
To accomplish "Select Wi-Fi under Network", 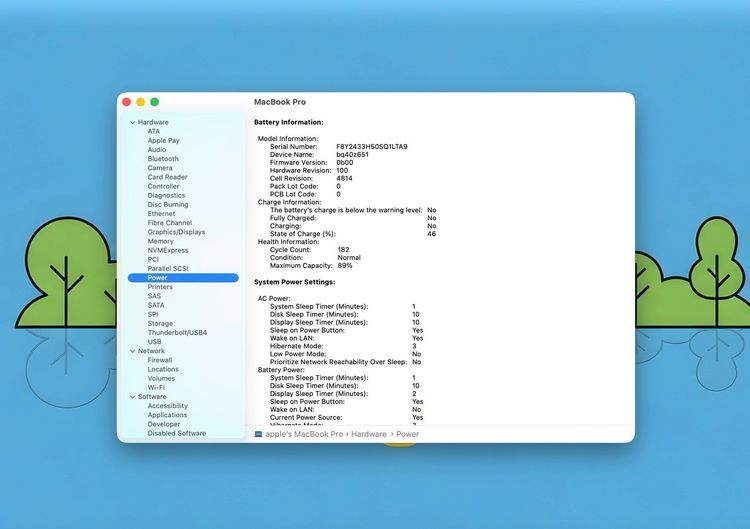I will pos(156,387).
